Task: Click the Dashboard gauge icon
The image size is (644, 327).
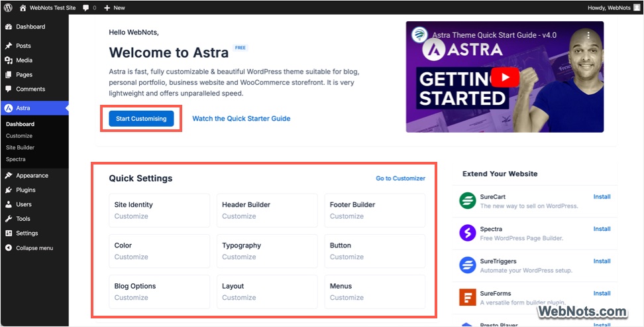Action: coord(9,27)
